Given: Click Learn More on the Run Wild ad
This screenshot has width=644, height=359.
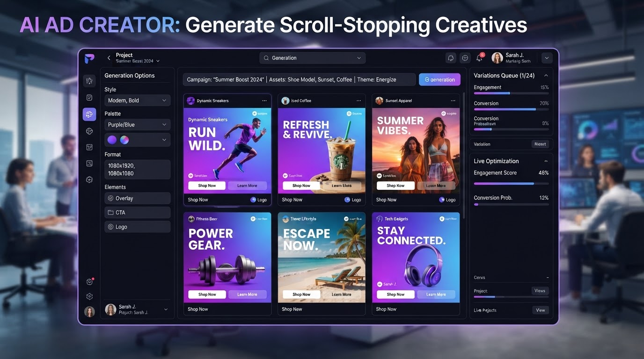Looking at the screenshot, I should (247, 186).
